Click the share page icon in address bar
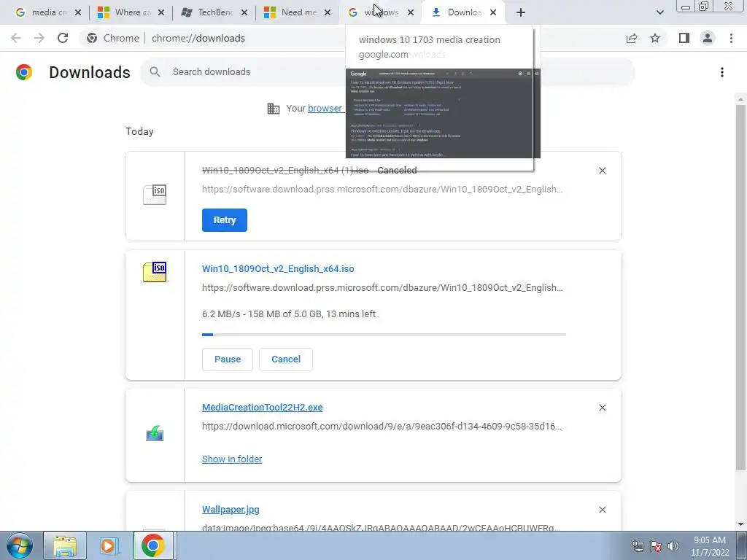The height and width of the screenshot is (560, 747). pyautogui.click(x=632, y=38)
